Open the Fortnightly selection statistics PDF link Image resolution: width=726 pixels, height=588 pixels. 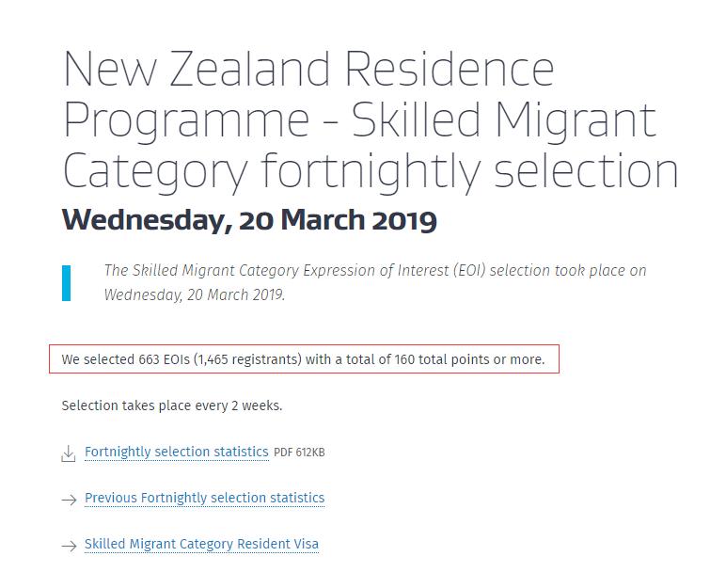click(176, 453)
